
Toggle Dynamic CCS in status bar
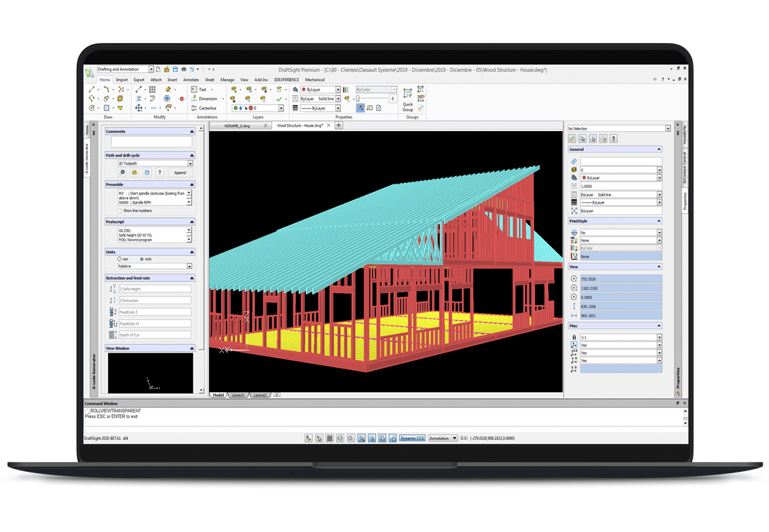coord(412,438)
